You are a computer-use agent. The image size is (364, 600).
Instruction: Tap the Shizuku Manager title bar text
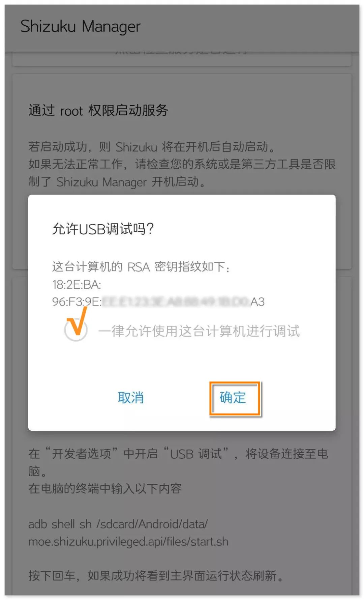click(x=80, y=27)
